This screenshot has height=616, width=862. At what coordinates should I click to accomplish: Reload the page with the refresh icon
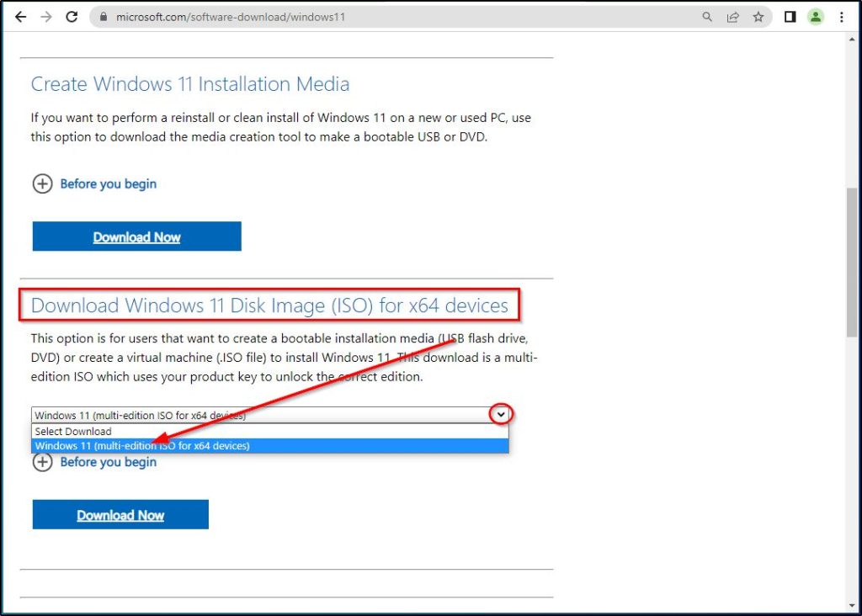coord(72,17)
